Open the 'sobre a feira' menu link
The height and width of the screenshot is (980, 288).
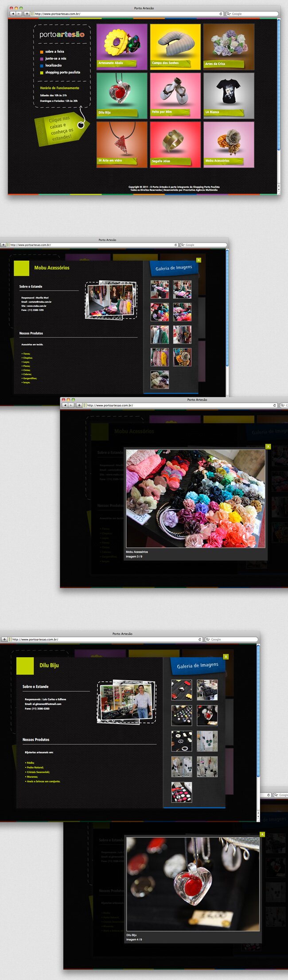(54, 51)
